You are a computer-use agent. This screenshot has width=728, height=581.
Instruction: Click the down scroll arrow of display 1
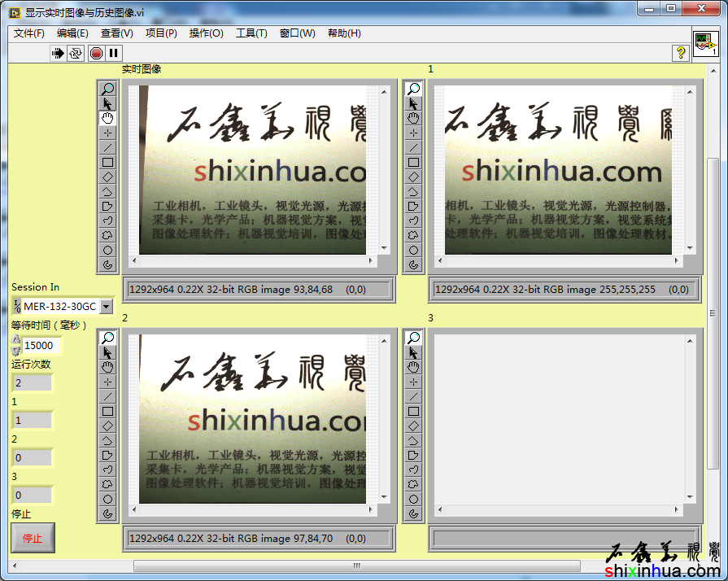pyautogui.click(x=690, y=248)
